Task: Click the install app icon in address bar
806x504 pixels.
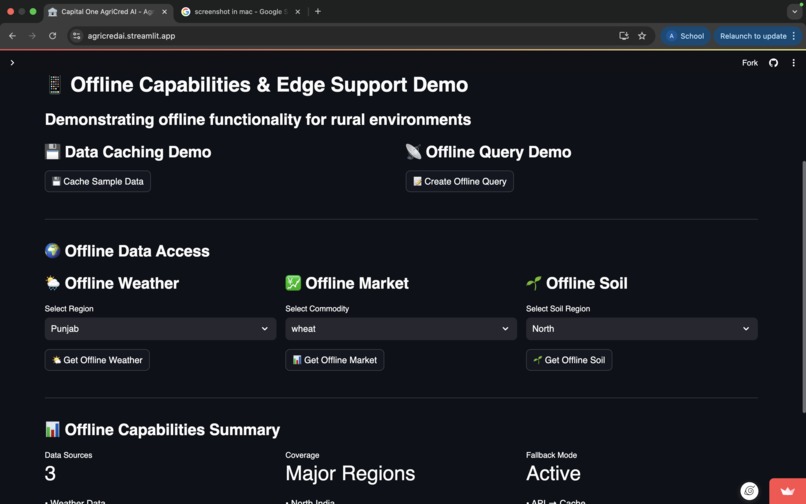Action: click(624, 36)
